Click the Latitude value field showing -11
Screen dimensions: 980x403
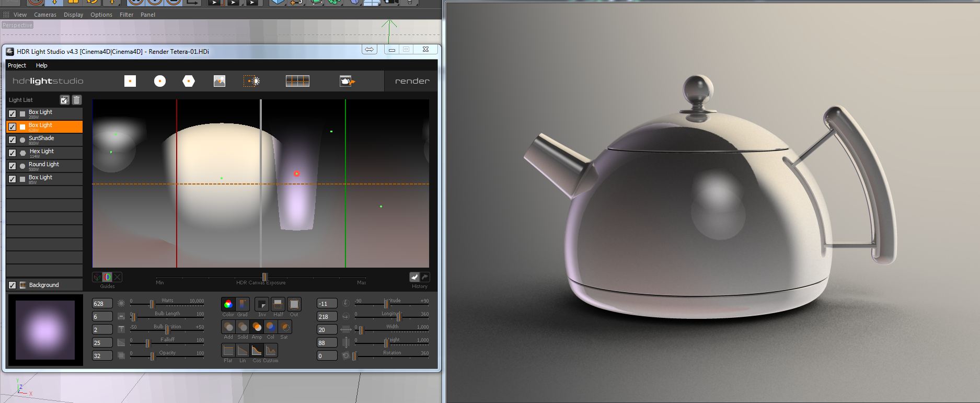point(327,304)
